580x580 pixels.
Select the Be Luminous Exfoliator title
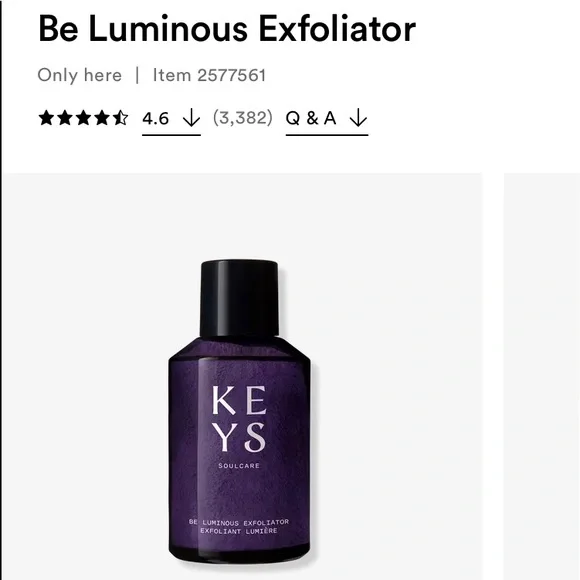[x=227, y=28]
